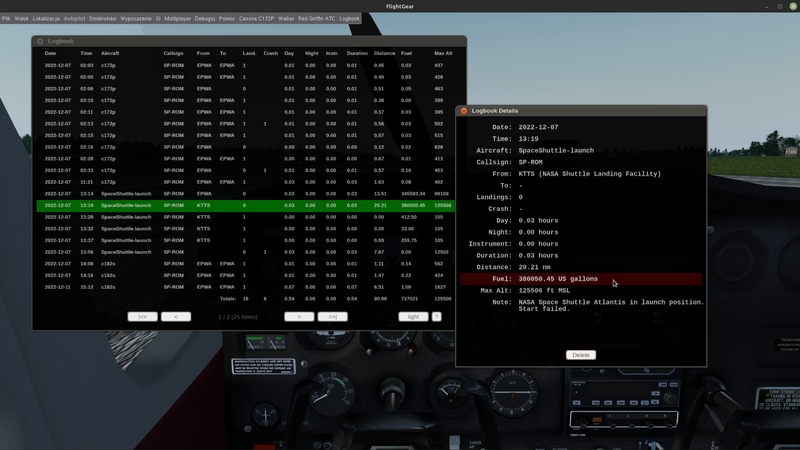Select the 2022-12-11 15:12 c182s row
This screenshot has height=450, width=800.
click(245, 287)
